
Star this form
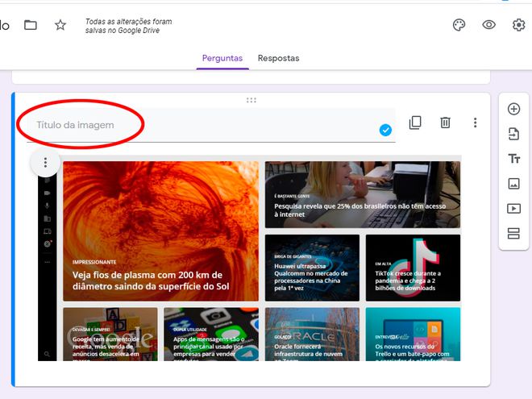pyautogui.click(x=60, y=25)
